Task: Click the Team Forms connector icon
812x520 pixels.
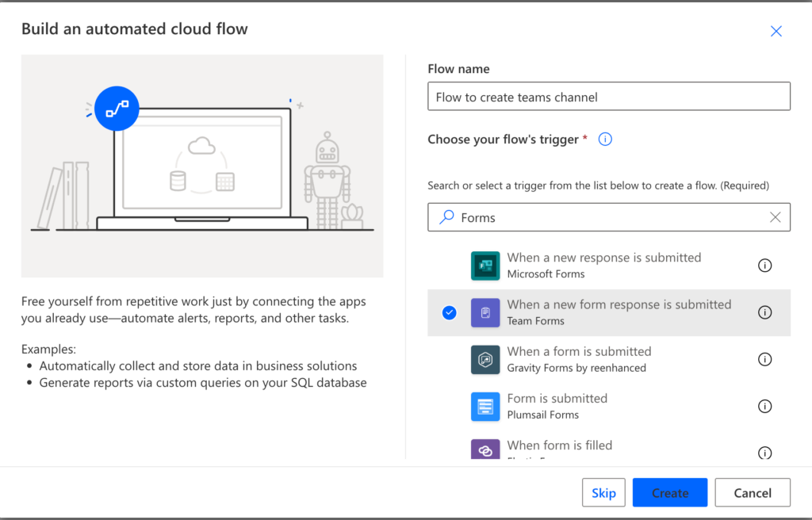Action: [485, 312]
